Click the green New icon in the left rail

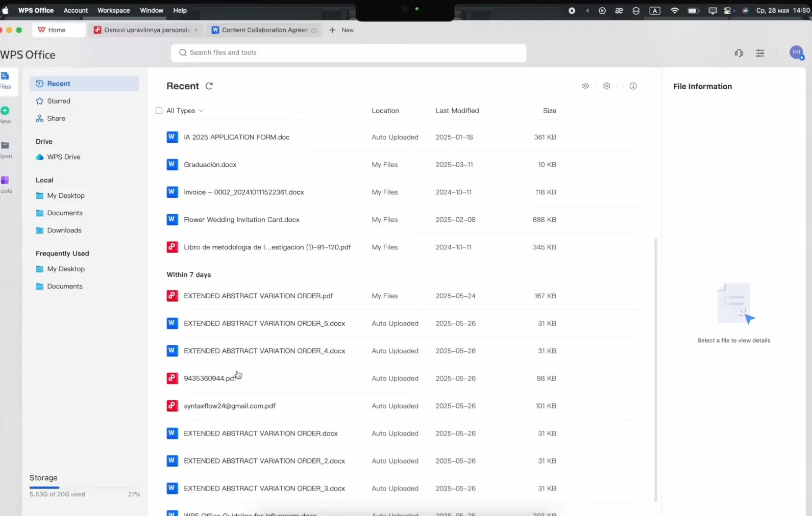point(5,111)
